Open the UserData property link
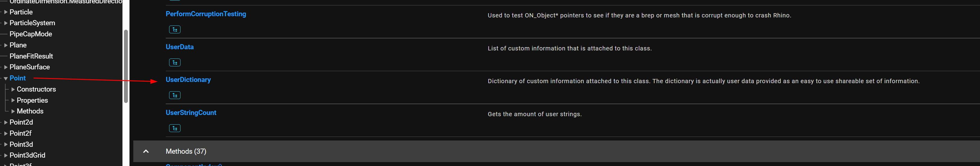 pos(180,47)
